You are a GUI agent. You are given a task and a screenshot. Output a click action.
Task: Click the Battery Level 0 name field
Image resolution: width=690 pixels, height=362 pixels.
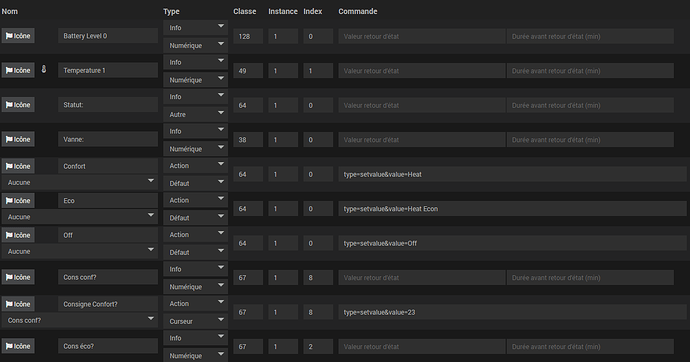[x=108, y=36]
